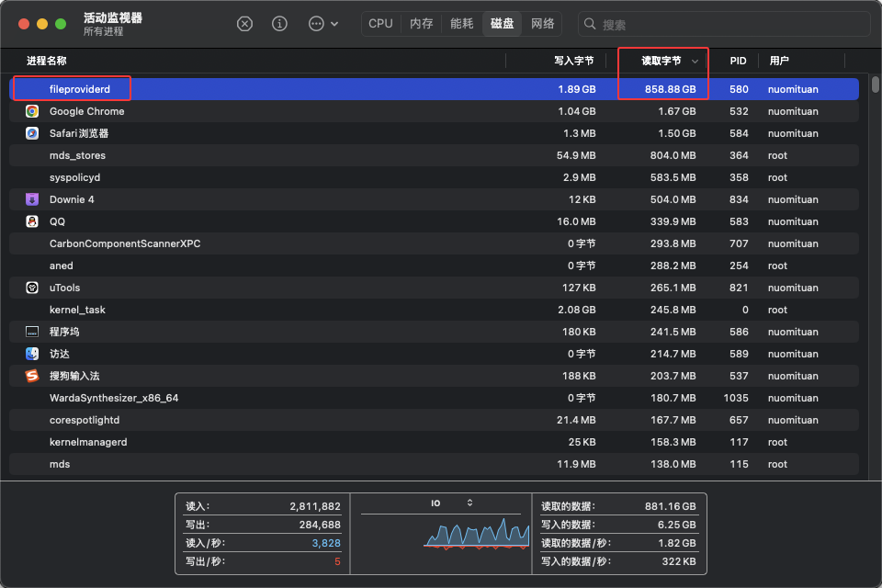This screenshot has height=588, width=882.
Task: Toggle sort order on 读取字节 column
Action: pyautogui.click(x=661, y=61)
